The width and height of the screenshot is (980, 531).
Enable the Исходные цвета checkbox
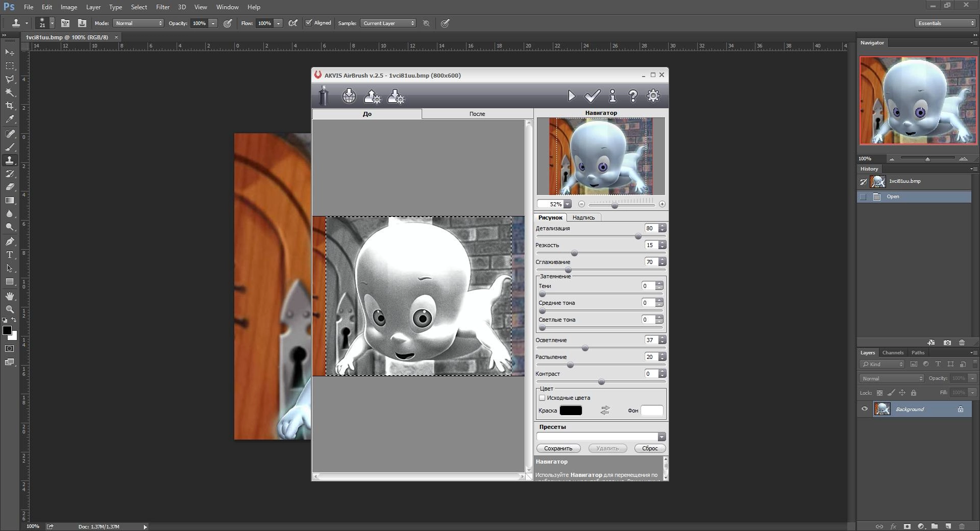(x=542, y=398)
